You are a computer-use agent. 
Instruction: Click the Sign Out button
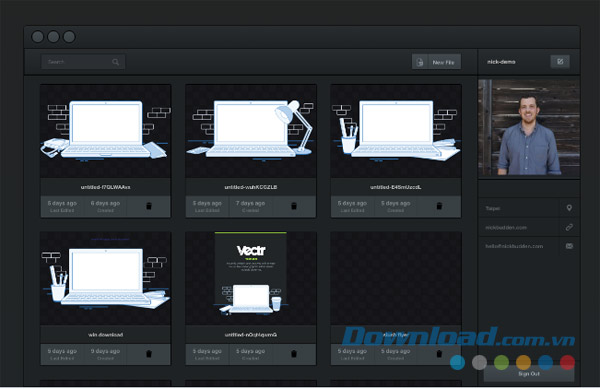[529, 374]
